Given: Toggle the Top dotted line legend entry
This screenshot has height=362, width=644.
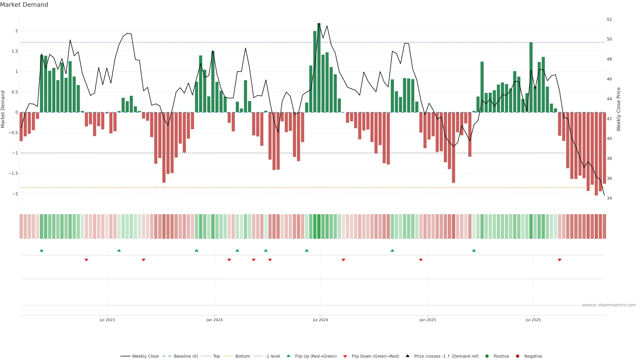Looking at the screenshot, I should tap(216, 356).
